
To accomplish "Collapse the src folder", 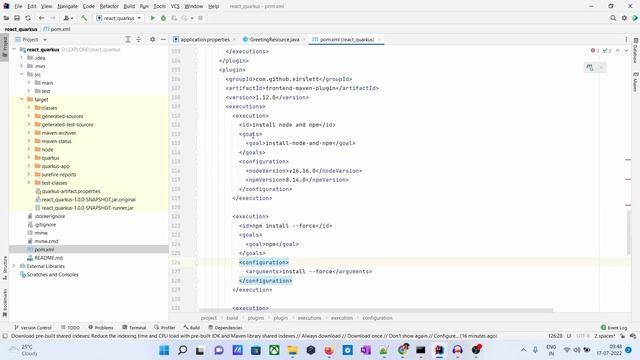I will click(x=22, y=74).
